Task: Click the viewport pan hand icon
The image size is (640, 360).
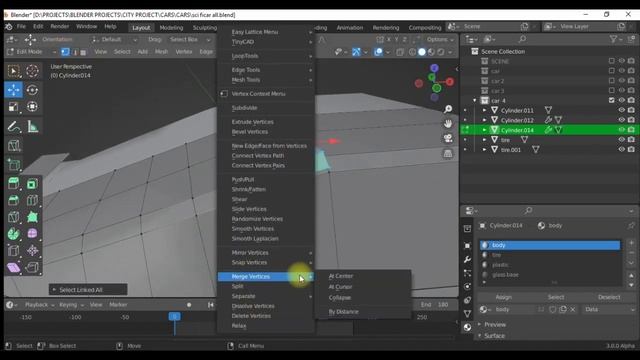Action: tap(448, 124)
